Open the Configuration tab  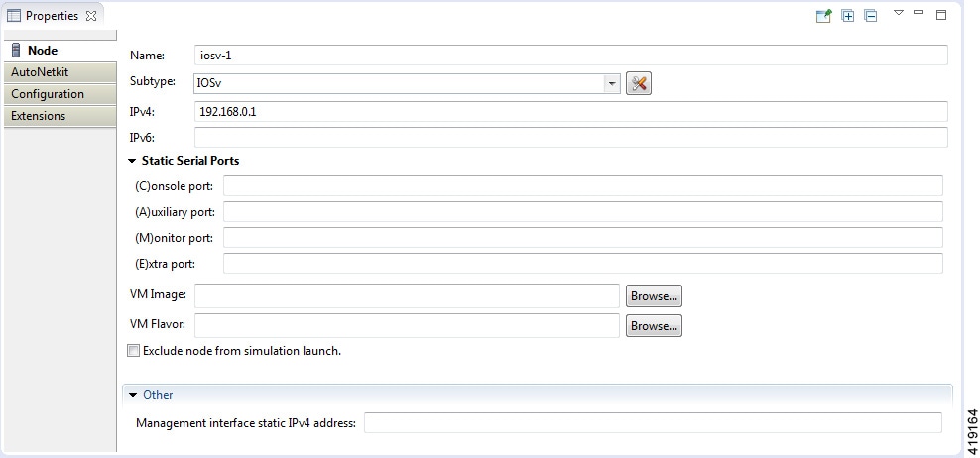point(48,94)
